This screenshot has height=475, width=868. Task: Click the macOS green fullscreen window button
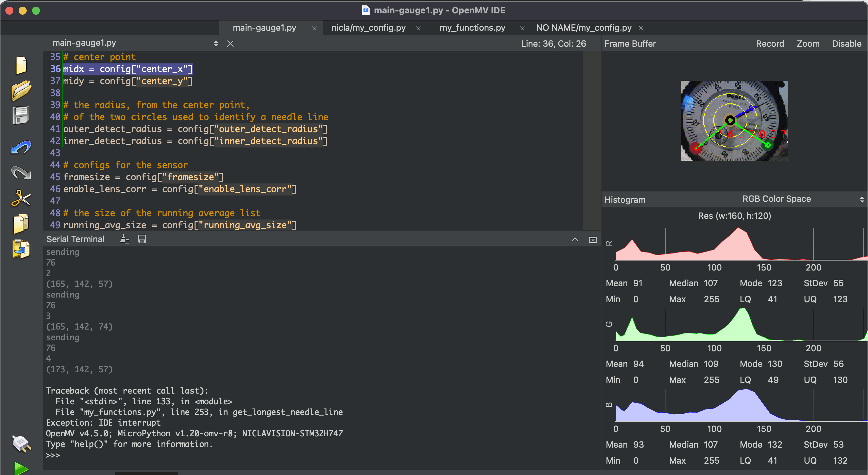[36, 11]
